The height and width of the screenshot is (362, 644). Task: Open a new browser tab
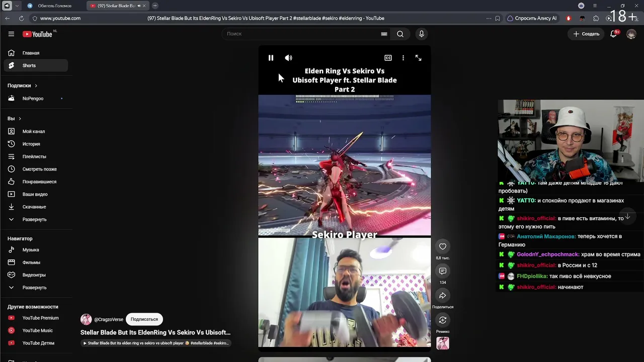coord(155,6)
